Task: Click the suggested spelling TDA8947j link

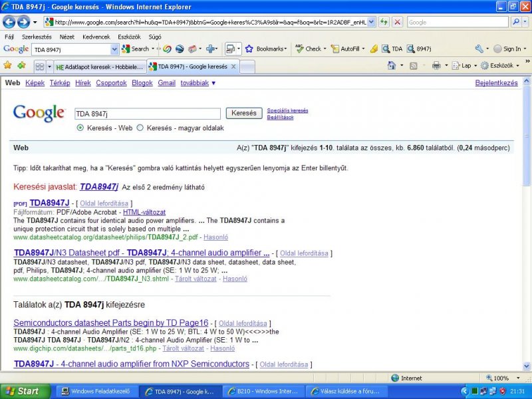Action: click(99, 187)
